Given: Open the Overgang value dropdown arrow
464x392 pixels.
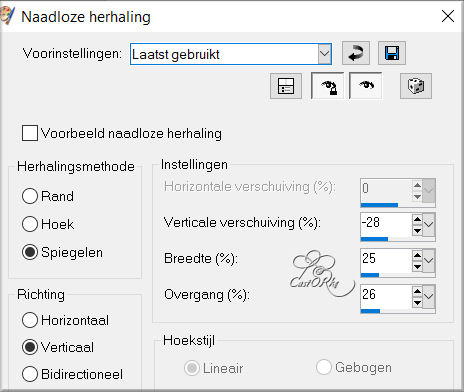Looking at the screenshot, I should coord(429,296).
